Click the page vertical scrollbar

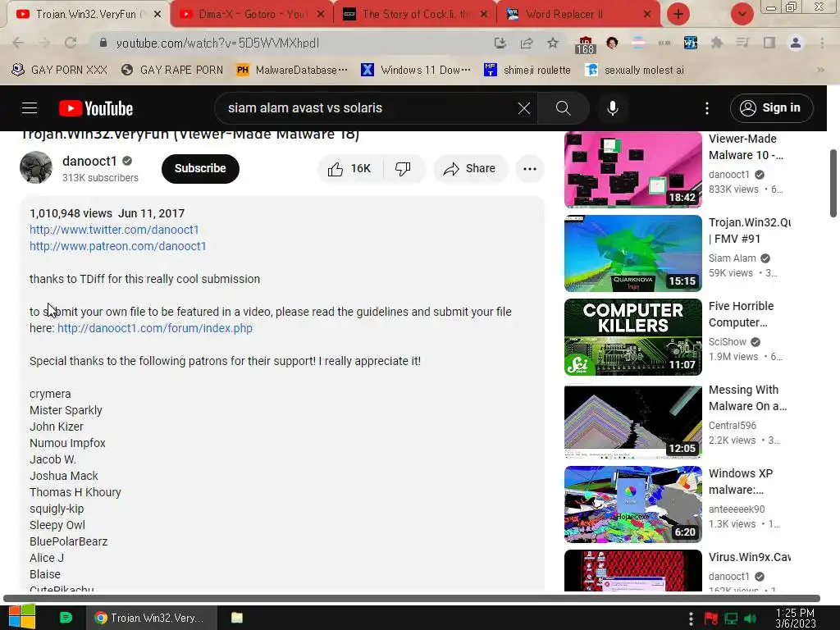(x=833, y=183)
